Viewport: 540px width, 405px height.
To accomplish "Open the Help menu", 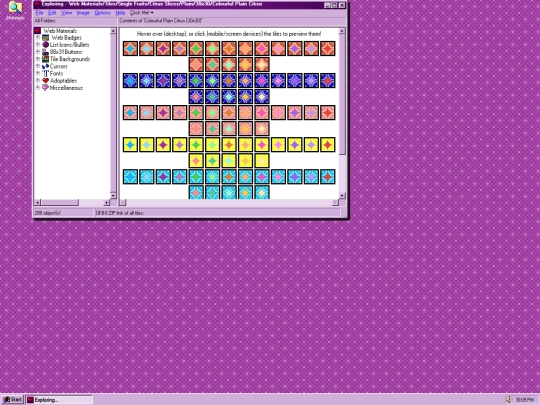I will point(120,13).
